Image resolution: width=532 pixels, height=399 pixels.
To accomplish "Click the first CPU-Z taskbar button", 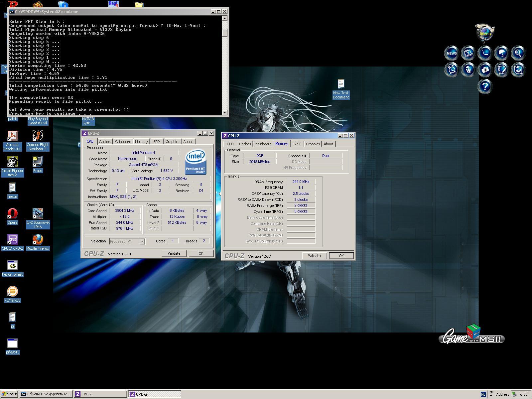I will pos(100,394).
